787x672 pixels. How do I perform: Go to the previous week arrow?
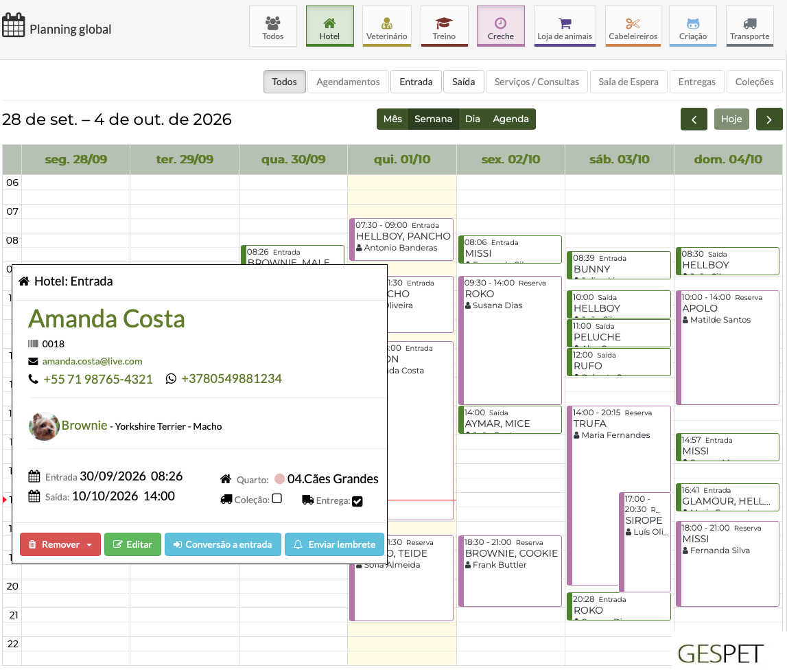pyautogui.click(x=694, y=119)
